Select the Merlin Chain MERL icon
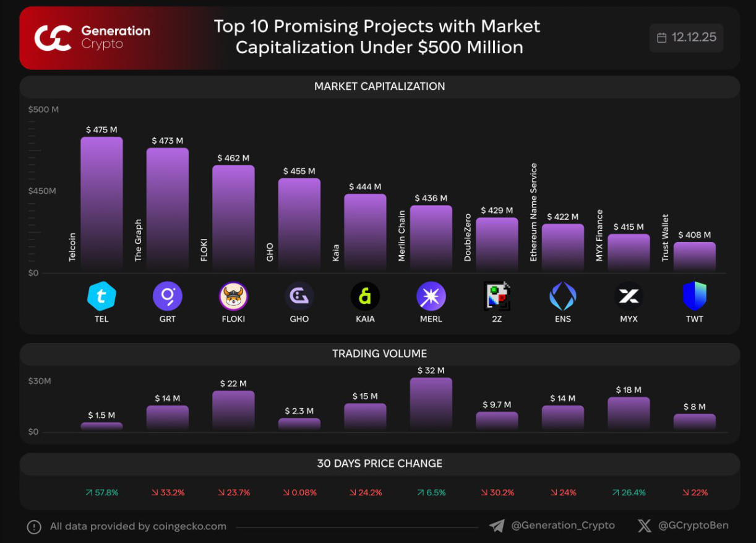The width and height of the screenshot is (756, 543). [x=431, y=296]
